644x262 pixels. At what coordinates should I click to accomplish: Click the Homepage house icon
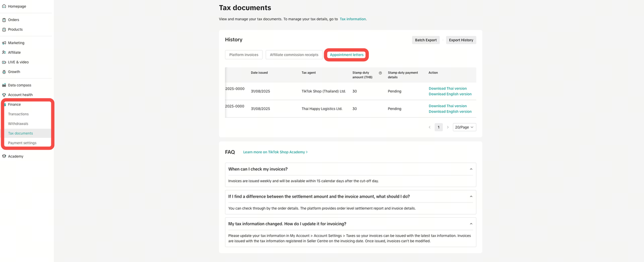click(x=4, y=7)
